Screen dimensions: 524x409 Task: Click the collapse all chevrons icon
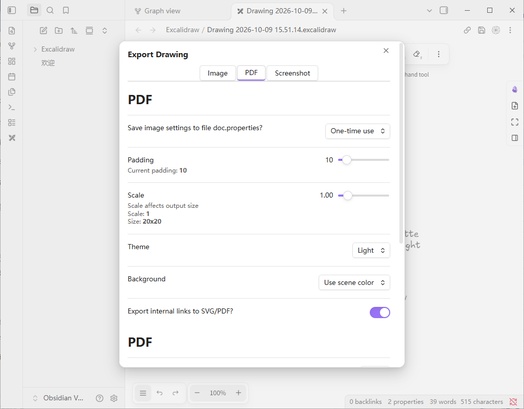[105, 31]
